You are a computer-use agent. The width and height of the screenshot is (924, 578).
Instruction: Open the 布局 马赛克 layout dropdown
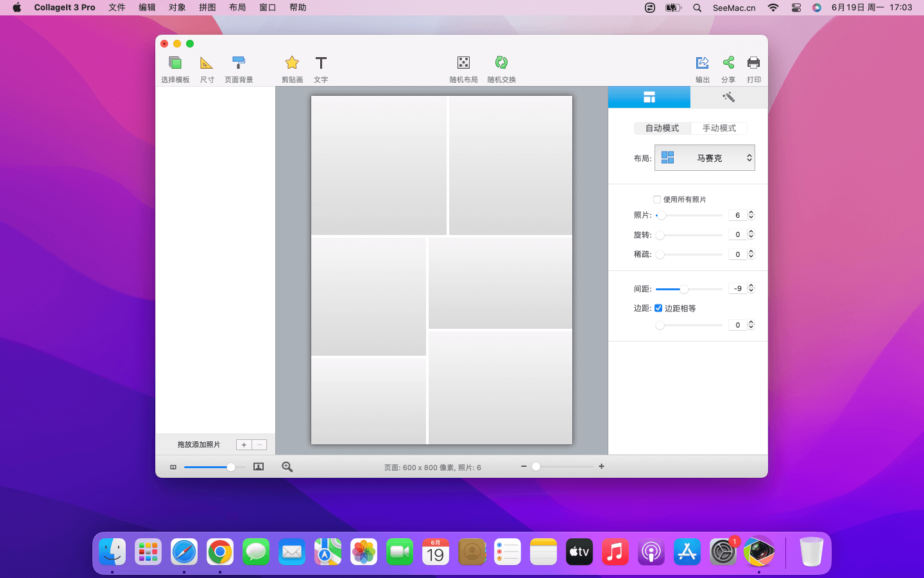(x=705, y=158)
